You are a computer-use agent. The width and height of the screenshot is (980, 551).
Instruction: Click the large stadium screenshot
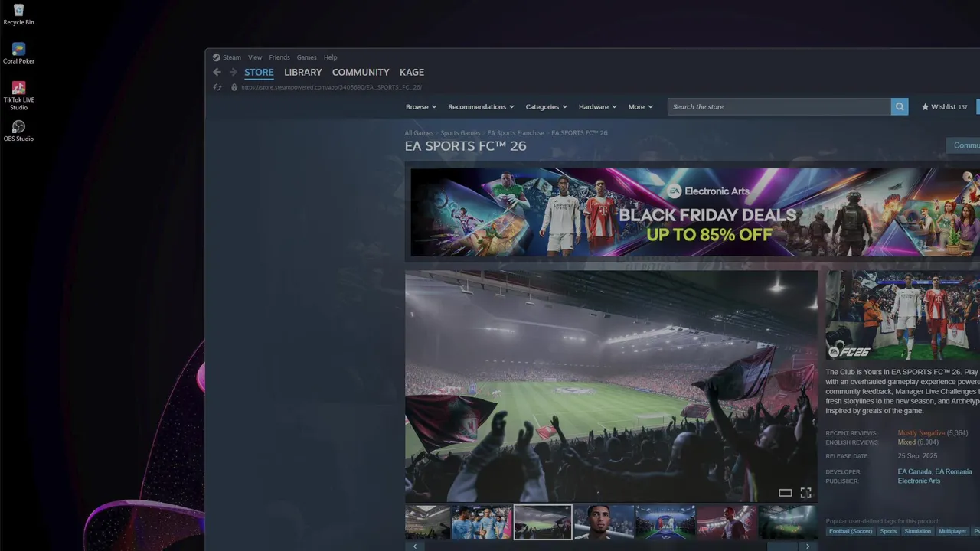[611, 386]
